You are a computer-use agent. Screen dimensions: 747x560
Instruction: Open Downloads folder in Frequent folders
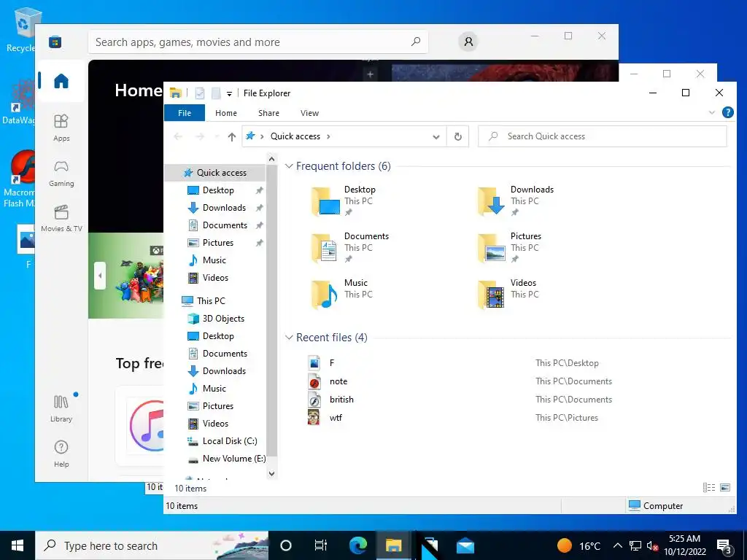point(517,201)
